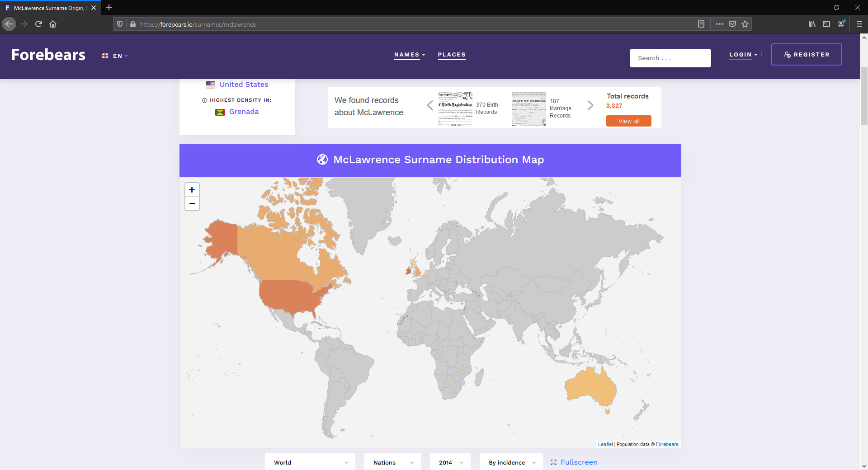
Task: Click the Fullscreen map icon
Action: [x=553, y=462]
